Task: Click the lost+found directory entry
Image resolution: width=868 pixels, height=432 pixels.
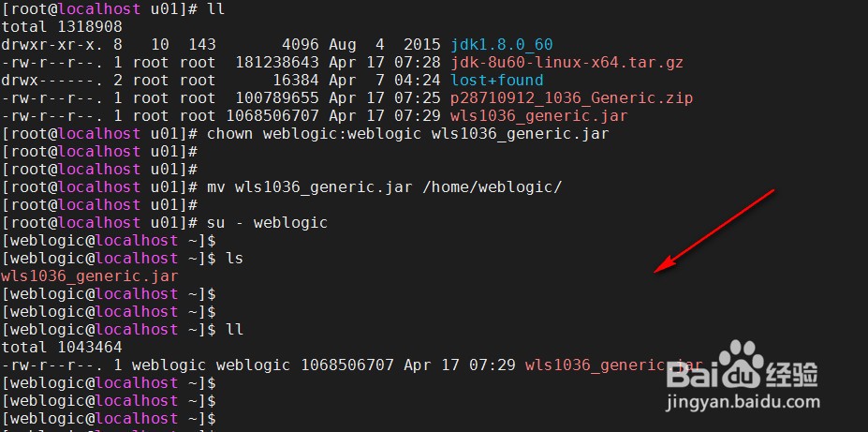Action: (x=496, y=80)
